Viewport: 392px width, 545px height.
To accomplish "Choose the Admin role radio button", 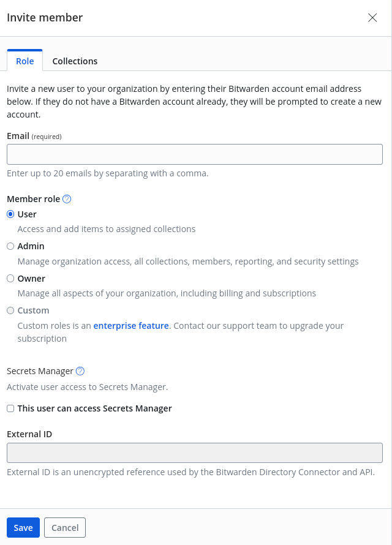I will (10, 246).
